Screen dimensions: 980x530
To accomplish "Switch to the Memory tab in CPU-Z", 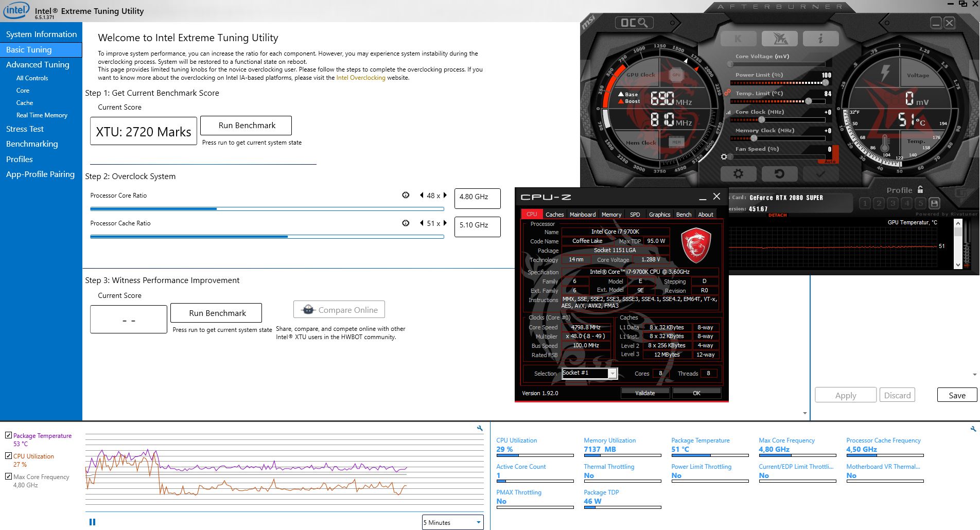I will pyautogui.click(x=611, y=214).
